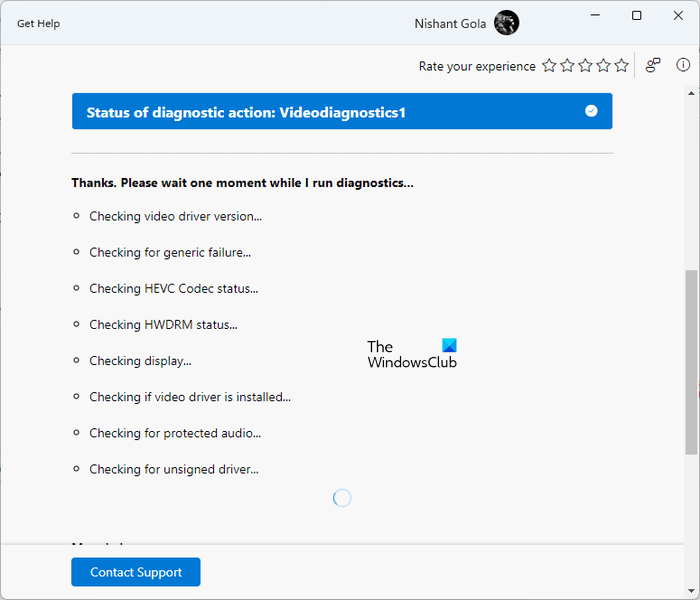The width and height of the screenshot is (700, 600).
Task: Click the scrollbar up arrow
Action: (x=692, y=93)
